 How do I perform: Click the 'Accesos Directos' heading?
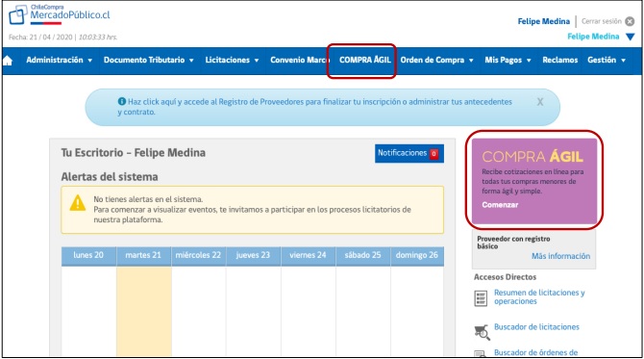tap(506, 277)
